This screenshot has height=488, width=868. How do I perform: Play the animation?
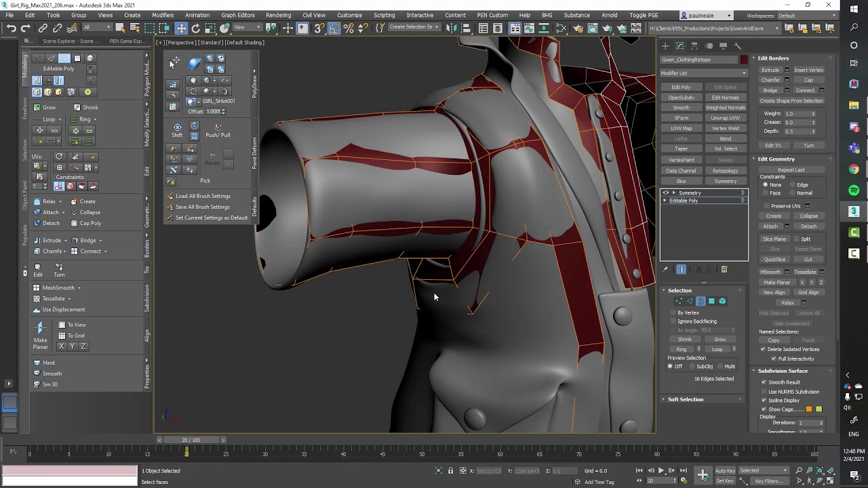click(660, 470)
